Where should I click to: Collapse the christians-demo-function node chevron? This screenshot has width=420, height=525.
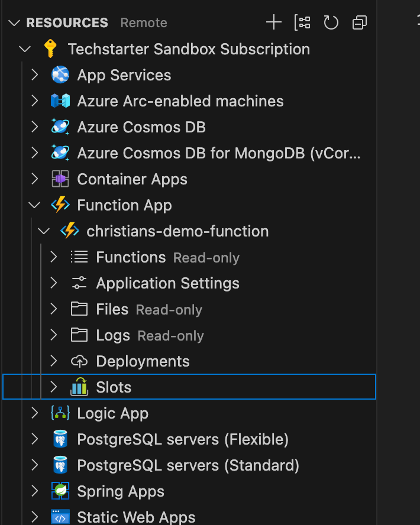coord(44,231)
